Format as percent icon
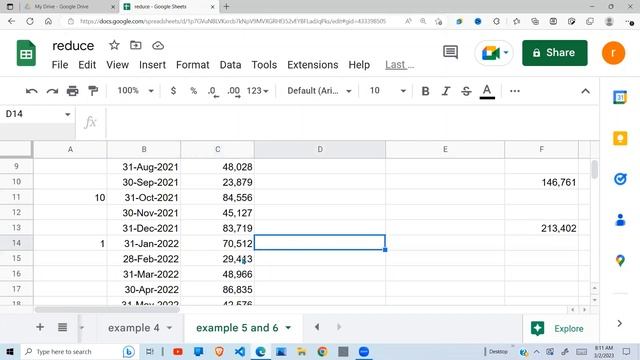 (193, 91)
